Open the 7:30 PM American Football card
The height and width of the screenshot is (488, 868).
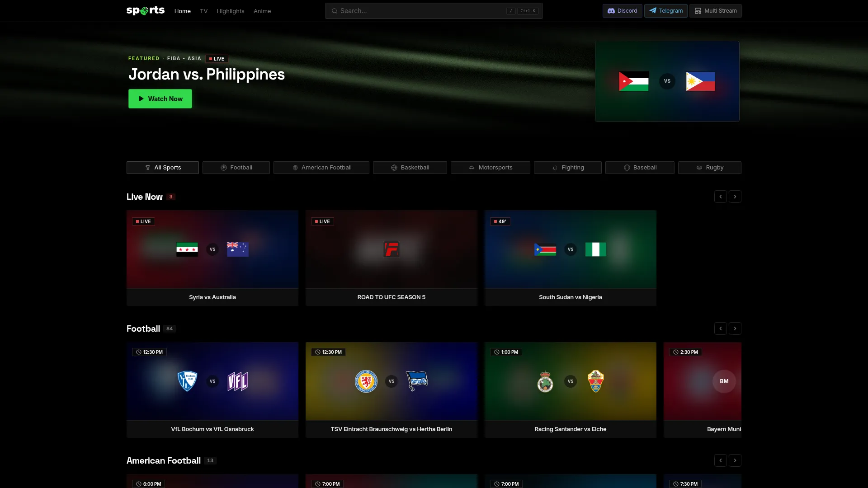point(703,481)
